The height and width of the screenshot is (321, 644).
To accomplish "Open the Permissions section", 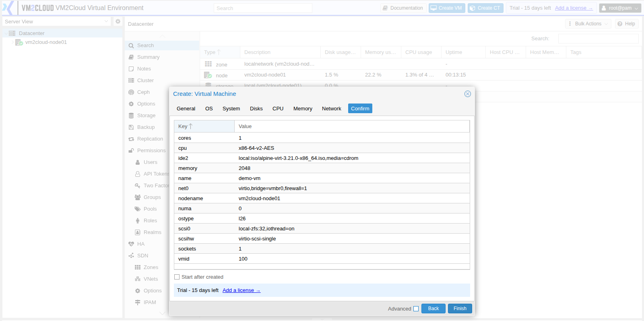I will tap(151, 151).
